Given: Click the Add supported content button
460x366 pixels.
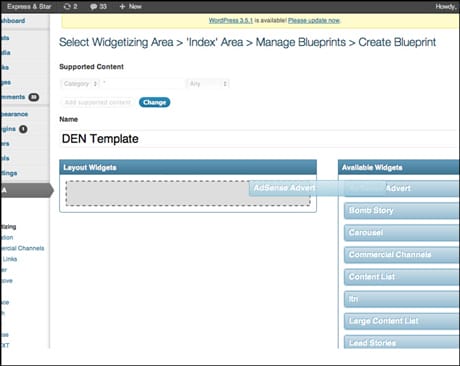Looking at the screenshot, I should 98,102.
